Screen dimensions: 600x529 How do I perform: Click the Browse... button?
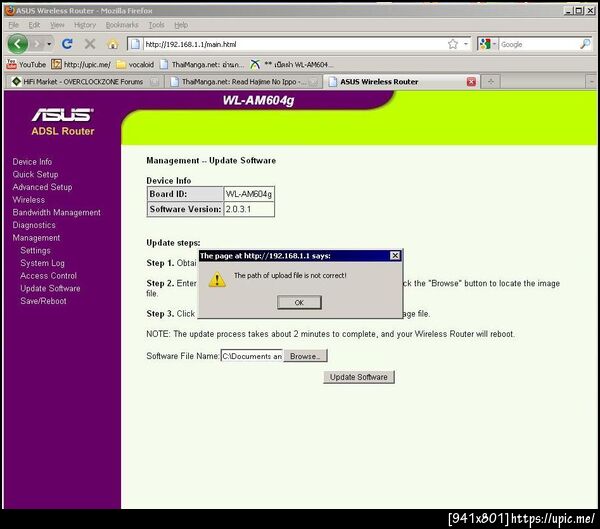[305, 356]
